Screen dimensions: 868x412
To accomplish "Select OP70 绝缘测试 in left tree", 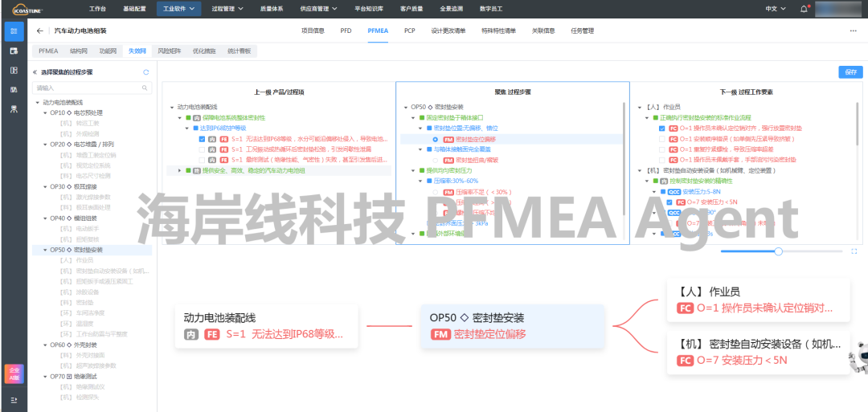I will (74, 376).
